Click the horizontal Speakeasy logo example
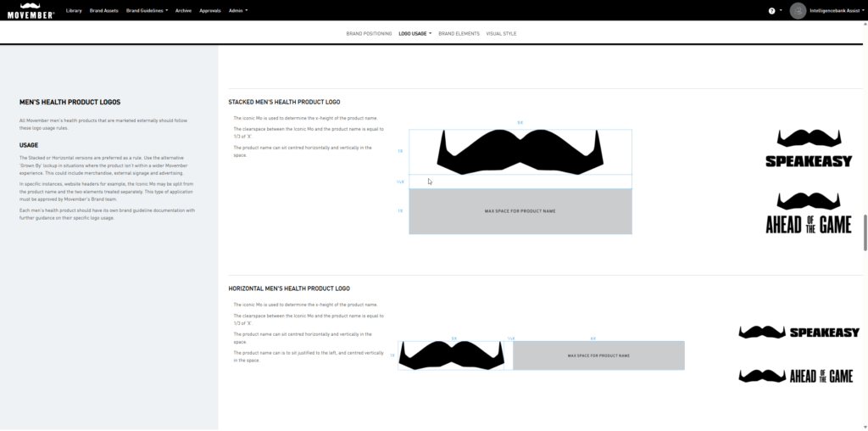This screenshot has height=431, width=868. coord(798,332)
